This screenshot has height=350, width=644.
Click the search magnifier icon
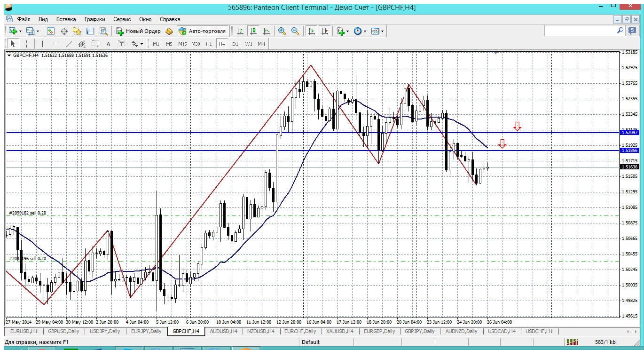[x=620, y=31]
